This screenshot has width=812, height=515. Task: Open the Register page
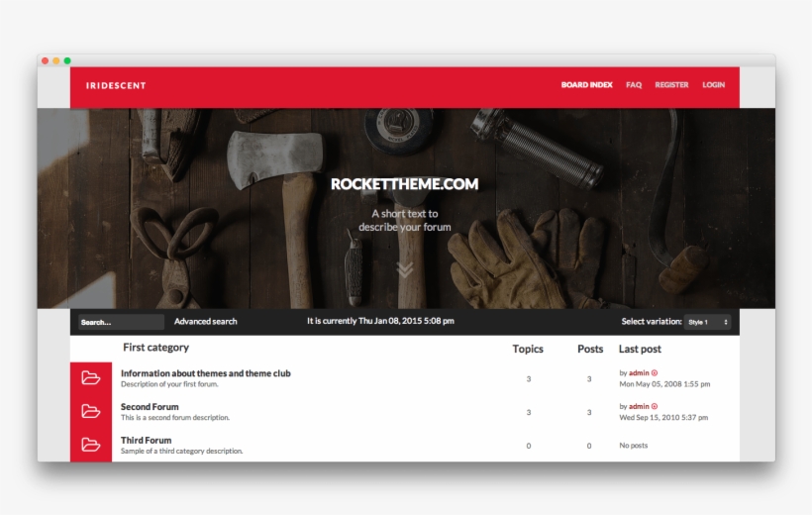671,85
